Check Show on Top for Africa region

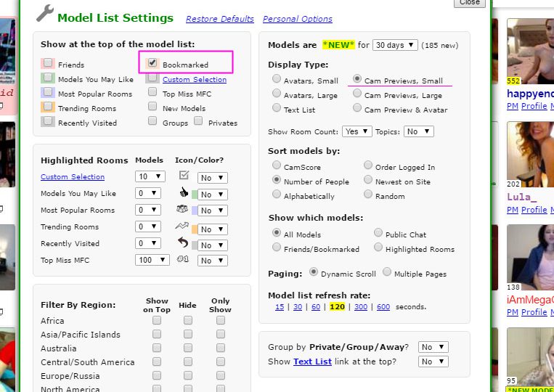157,320
